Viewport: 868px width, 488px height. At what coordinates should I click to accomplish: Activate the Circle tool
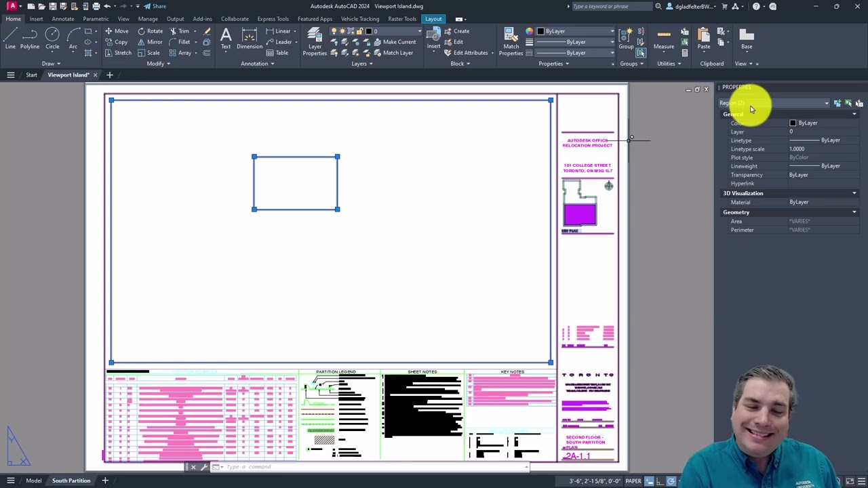pos(52,34)
